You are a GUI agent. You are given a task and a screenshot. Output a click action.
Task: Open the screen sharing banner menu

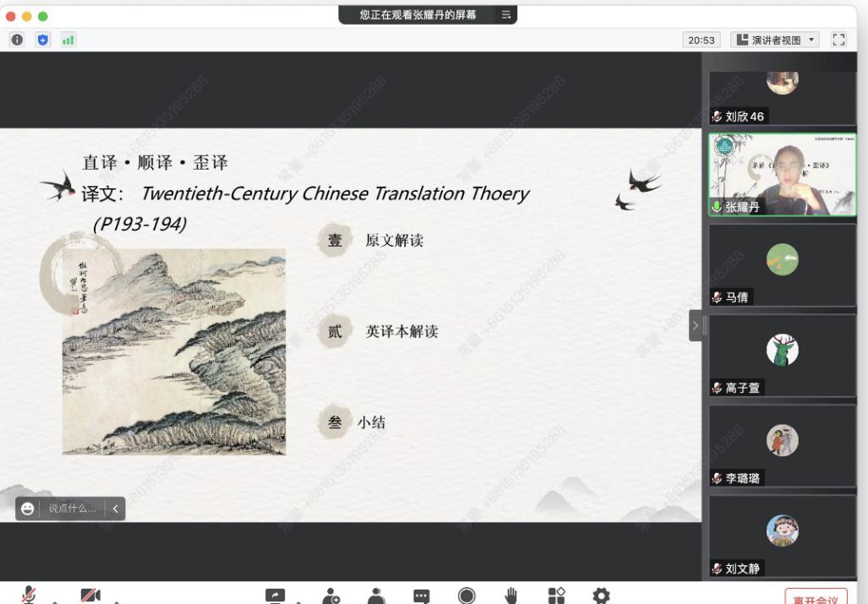point(506,14)
